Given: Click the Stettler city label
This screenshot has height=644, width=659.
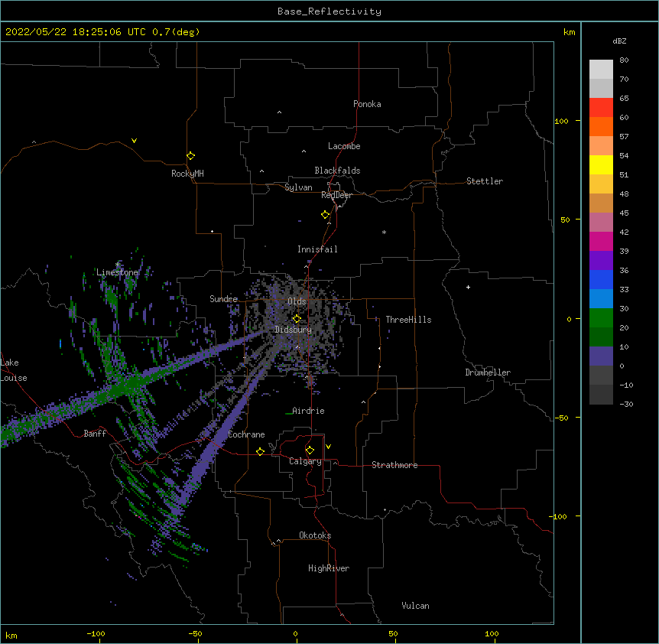Looking at the screenshot, I should coord(485,181).
